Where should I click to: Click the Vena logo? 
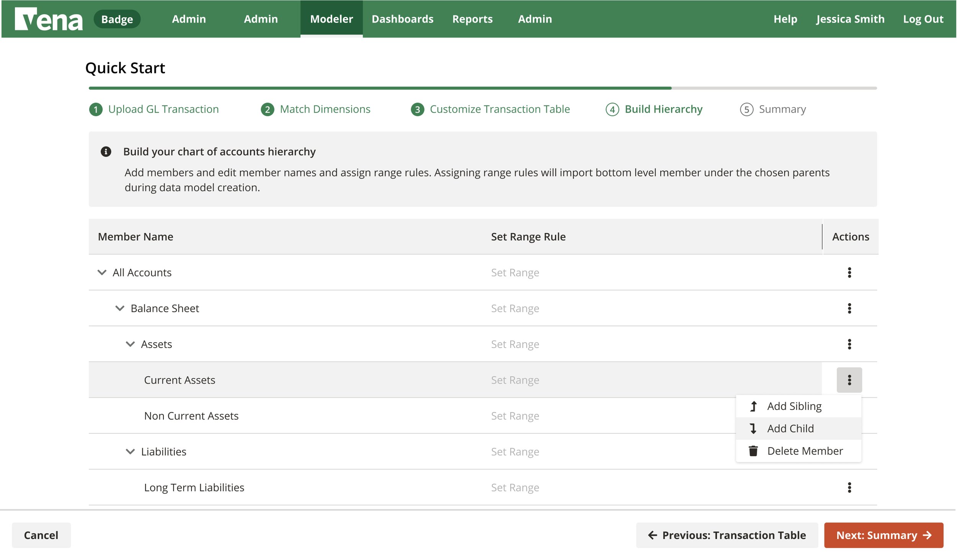pos(48,19)
